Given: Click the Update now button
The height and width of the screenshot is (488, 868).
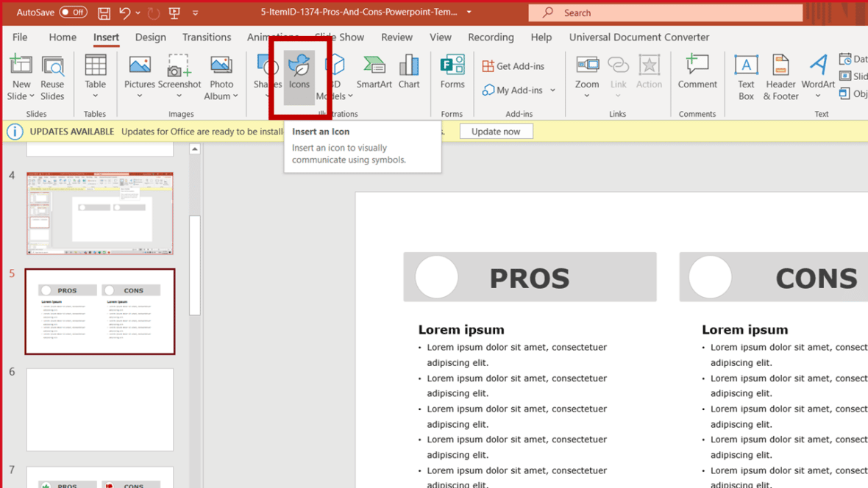Looking at the screenshot, I should (496, 132).
